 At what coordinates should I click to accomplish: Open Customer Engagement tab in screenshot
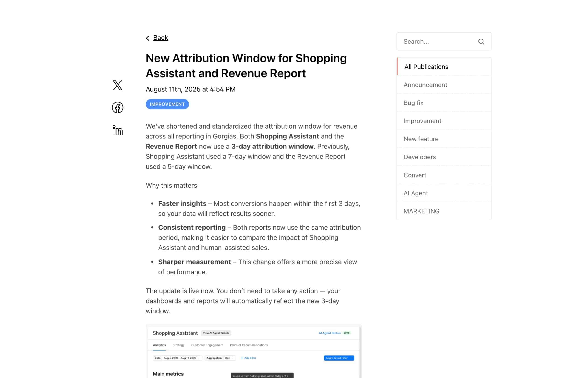[207, 345]
